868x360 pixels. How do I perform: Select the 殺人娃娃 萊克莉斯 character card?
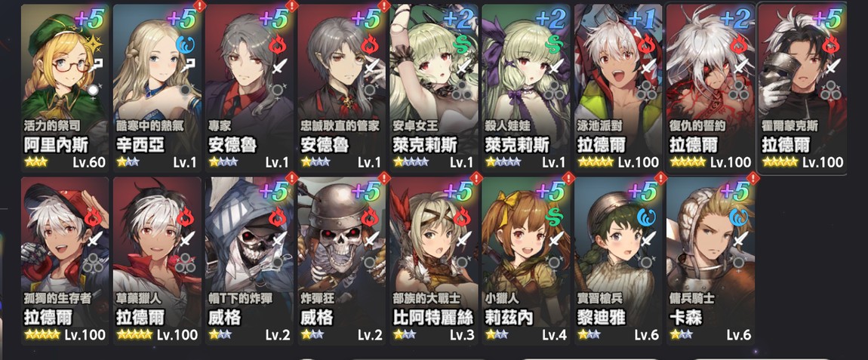(x=526, y=88)
